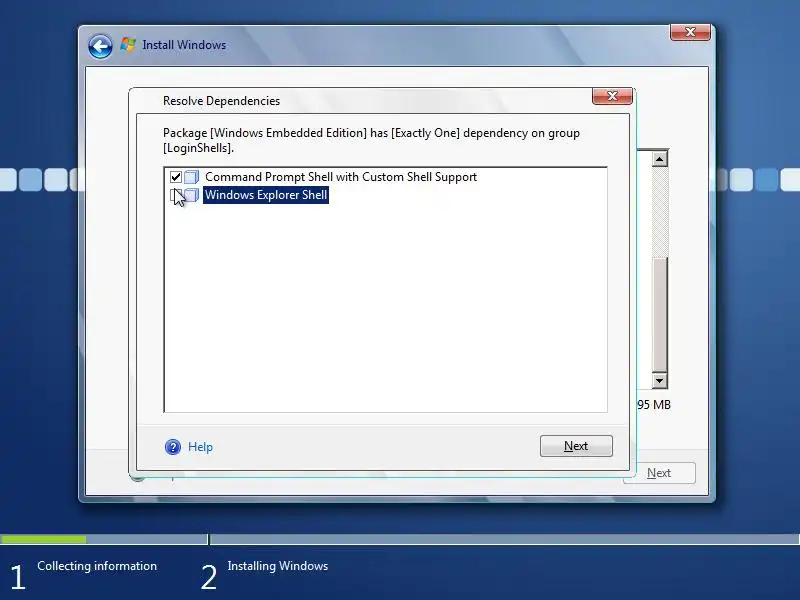Check the Windows Explorer Shell checkbox
This screenshot has width=800, height=600.
click(x=176, y=195)
